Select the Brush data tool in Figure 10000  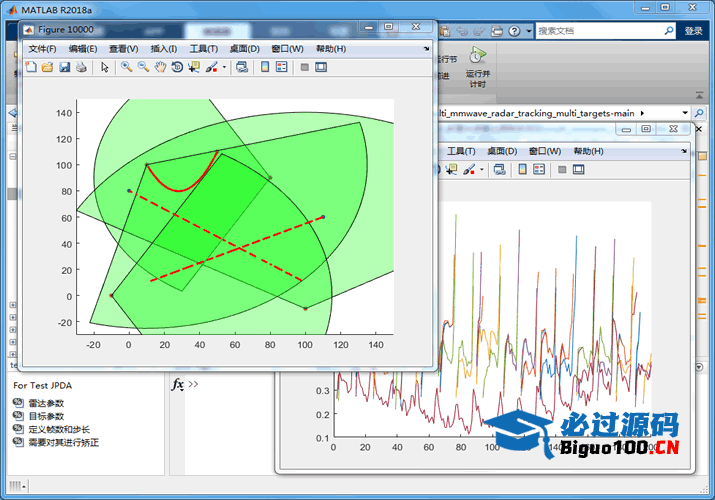[212, 67]
